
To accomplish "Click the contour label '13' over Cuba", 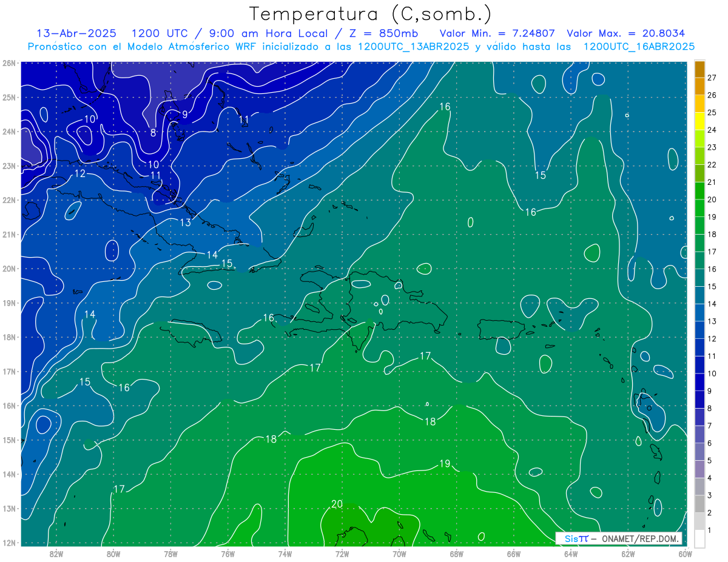I will (186, 222).
